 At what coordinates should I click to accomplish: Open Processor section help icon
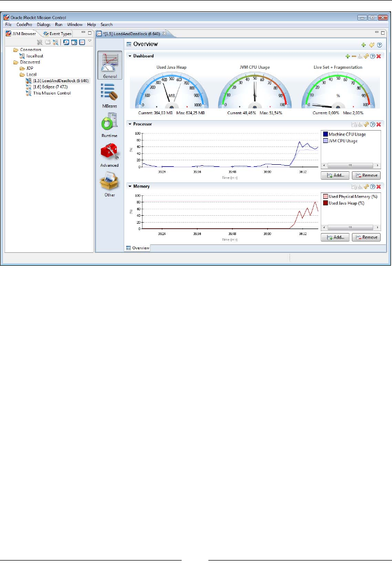[x=373, y=124]
